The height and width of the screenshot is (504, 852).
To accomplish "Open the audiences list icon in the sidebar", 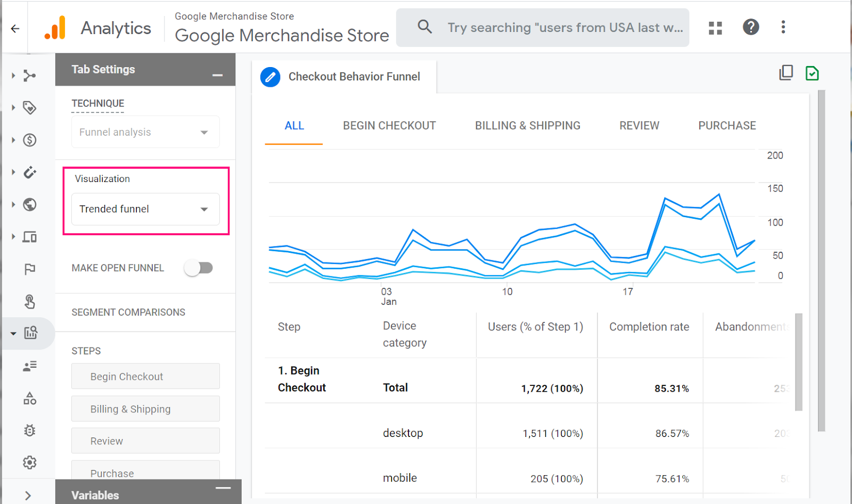I will point(30,366).
